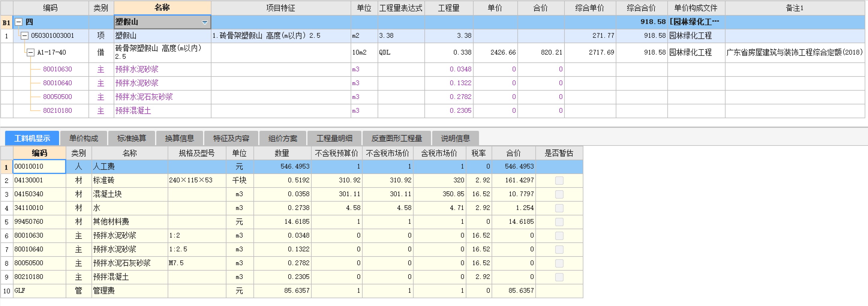868x306 pixels.
Task: Collapse the B1 section row 四
Action: click(x=19, y=22)
